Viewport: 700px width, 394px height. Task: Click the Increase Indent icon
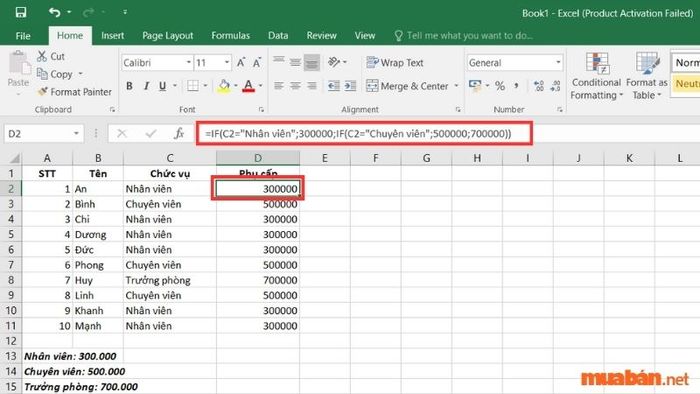(x=350, y=86)
